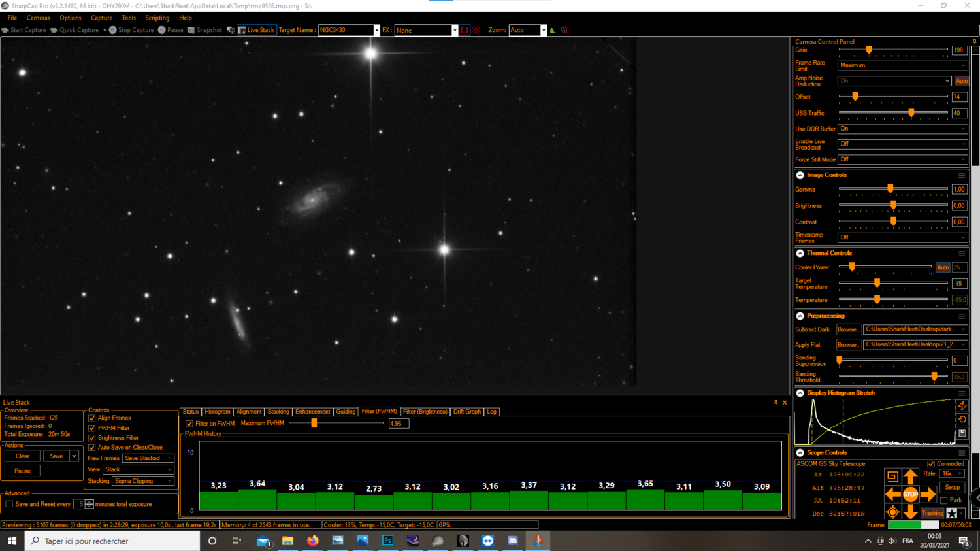Uncheck the Align Frames checkbox

[x=91, y=418]
